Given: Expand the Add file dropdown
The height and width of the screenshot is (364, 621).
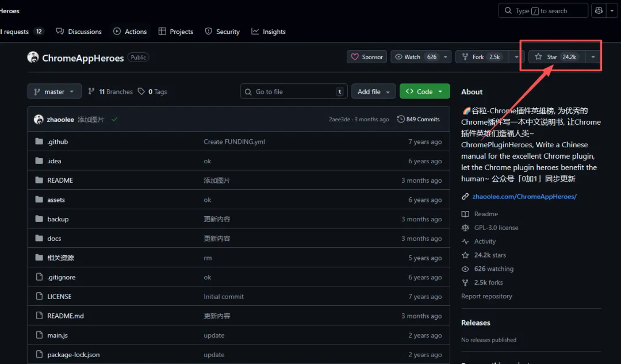Looking at the screenshot, I should pyautogui.click(x=374, y=91).
